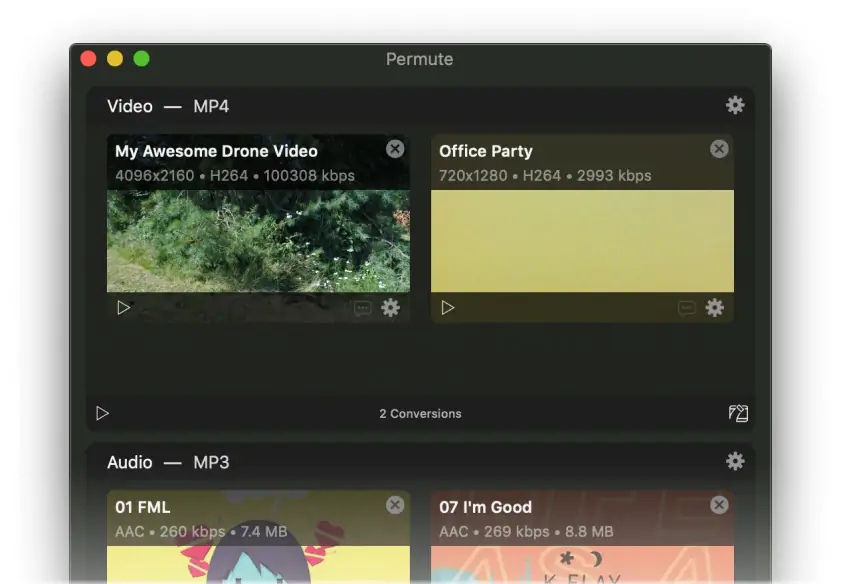Remove 07 I'm Good audio item
Viewport: 841px width, 584px height.
pos(719,505)
